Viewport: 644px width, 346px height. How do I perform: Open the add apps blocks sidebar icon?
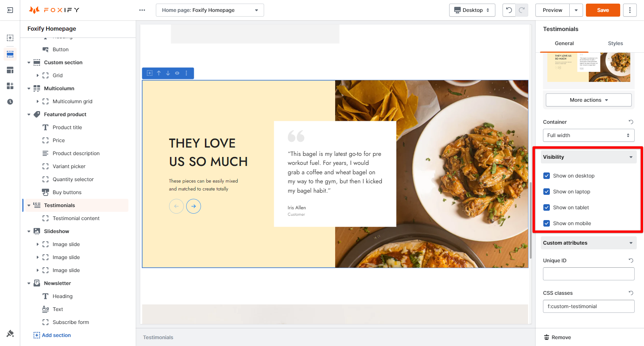10,86
